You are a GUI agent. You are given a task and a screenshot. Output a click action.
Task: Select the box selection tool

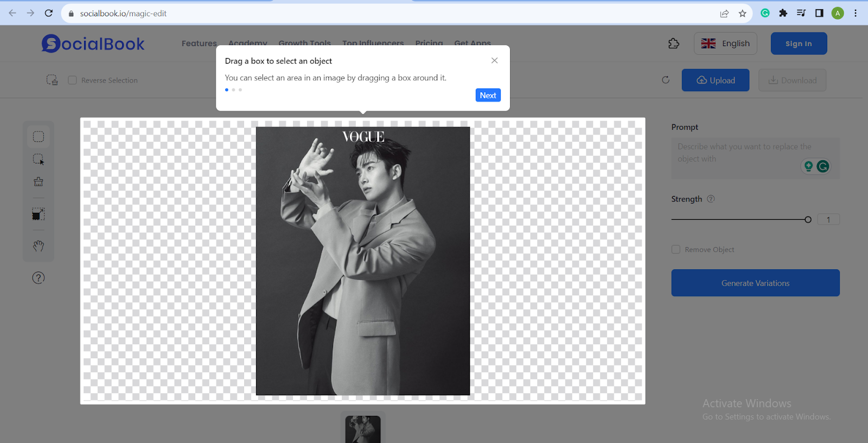(39, 137)
